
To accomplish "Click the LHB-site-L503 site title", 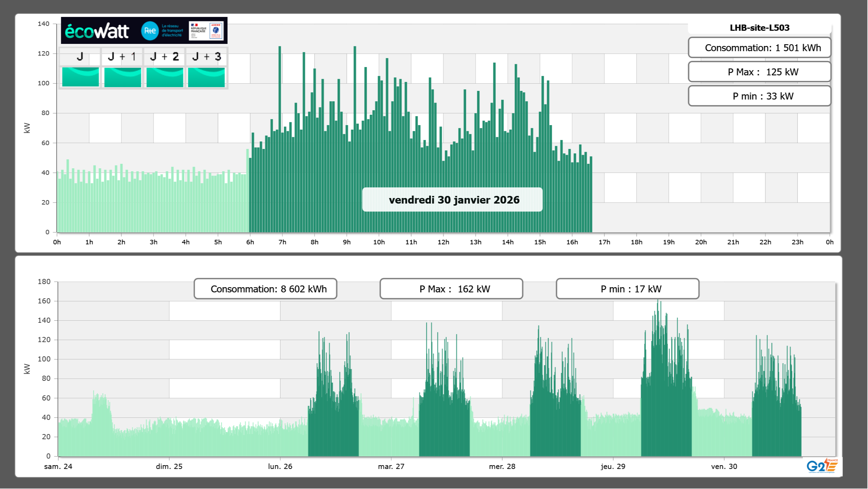I will [x=759, y=28].
